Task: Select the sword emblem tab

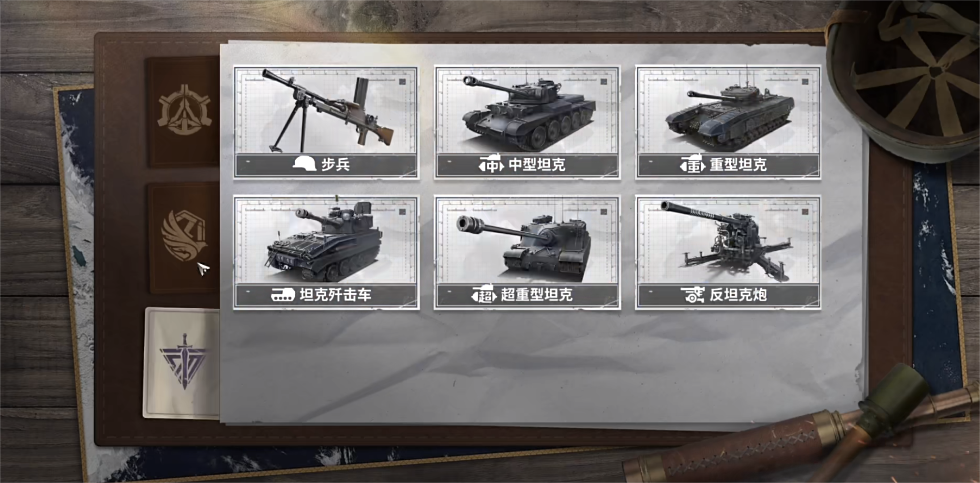Action: [183, 363]
